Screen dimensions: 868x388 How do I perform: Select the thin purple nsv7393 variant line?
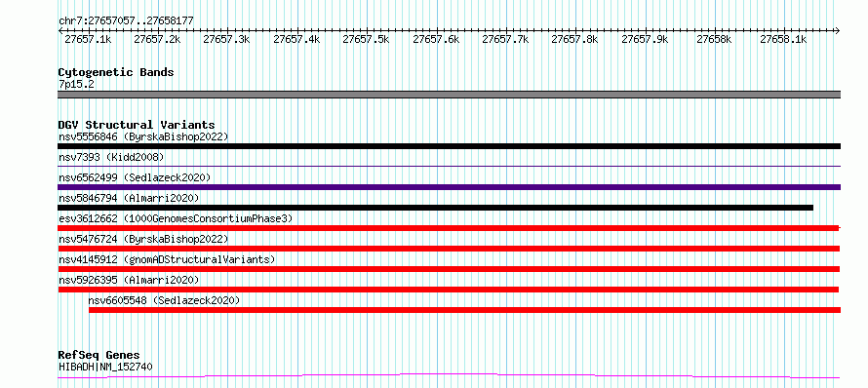(x=449, y=166)
